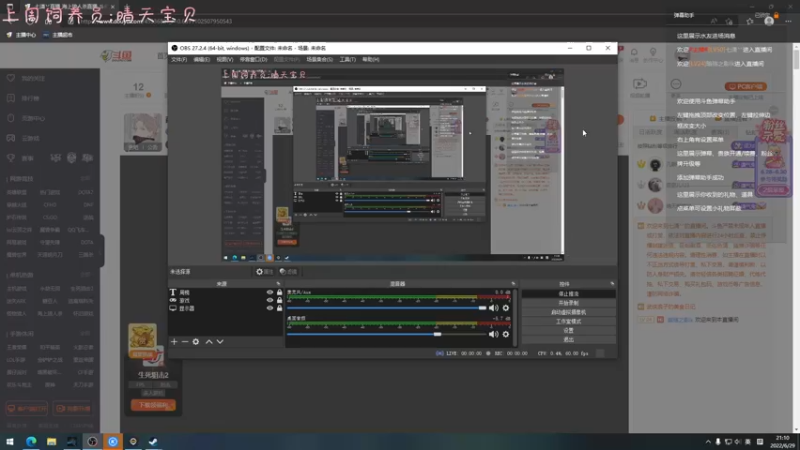Pop out the 来源 dock panel
Image resolution: width=800 pixels, height=450 pixels.
pyautogui.click(x=278, y=284)
